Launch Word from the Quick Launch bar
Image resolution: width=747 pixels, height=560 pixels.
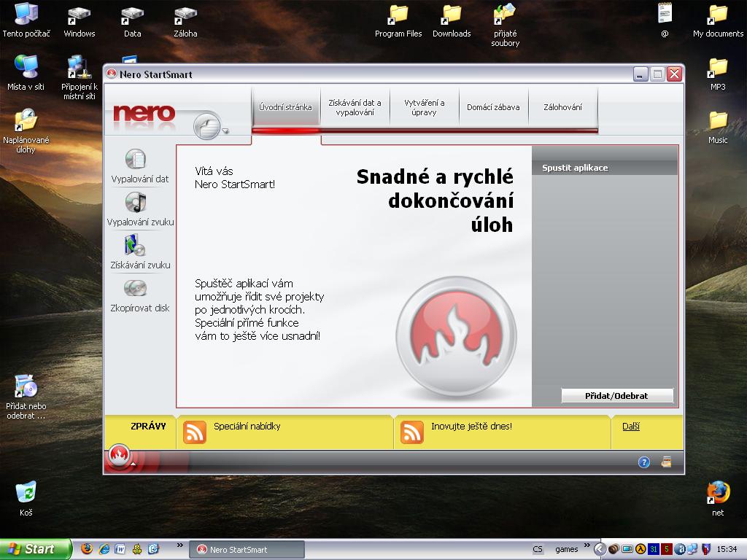(120, 549)
